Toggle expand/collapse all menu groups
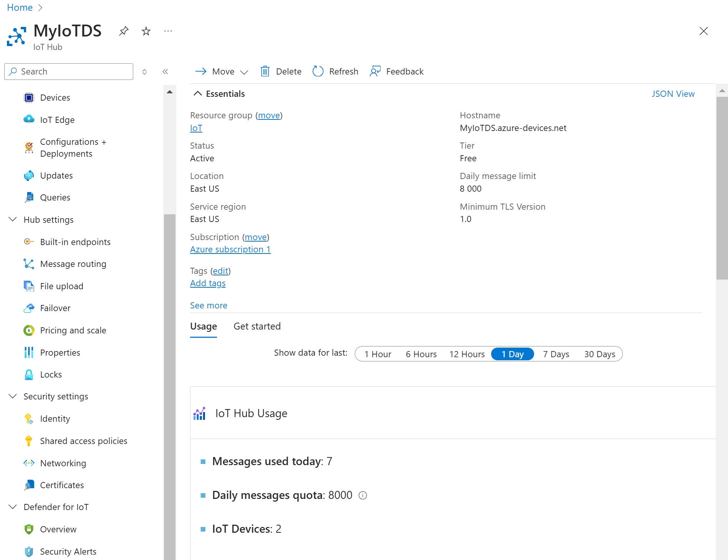 (x=144, y=71)
